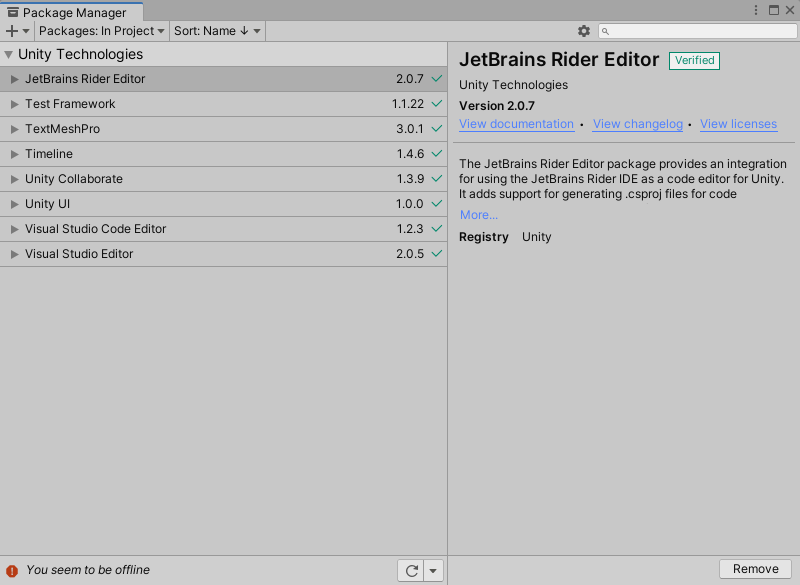The width and height of the screenshot is (800, 585).
Task: Refresh the package list
Action: coord(411,570)
